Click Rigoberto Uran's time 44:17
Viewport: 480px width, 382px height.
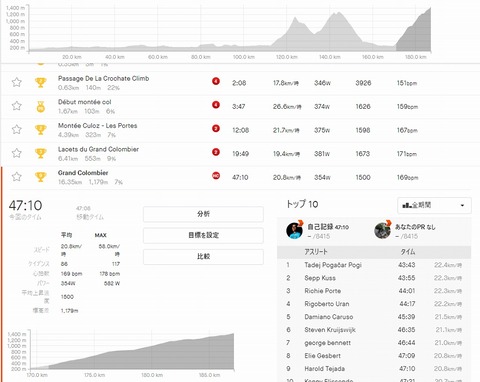tap(407, 304)
